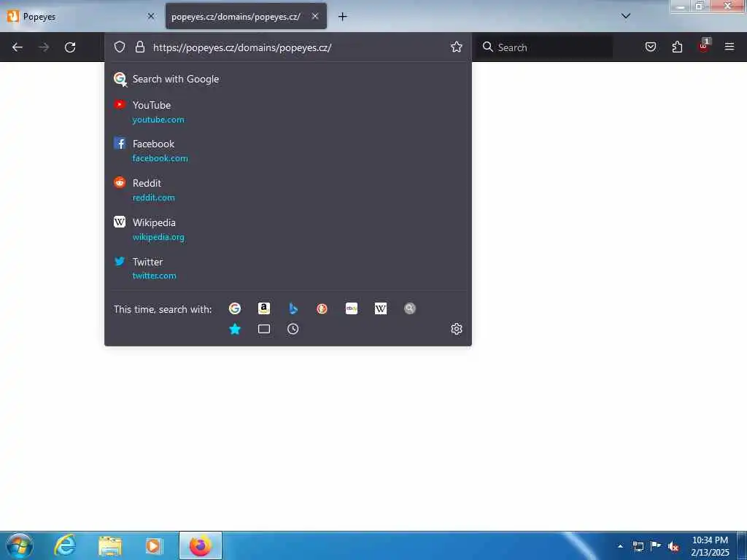Click the Search box in toolbar
The width and height of the screenshot is (747, 560).
[546, 47]
